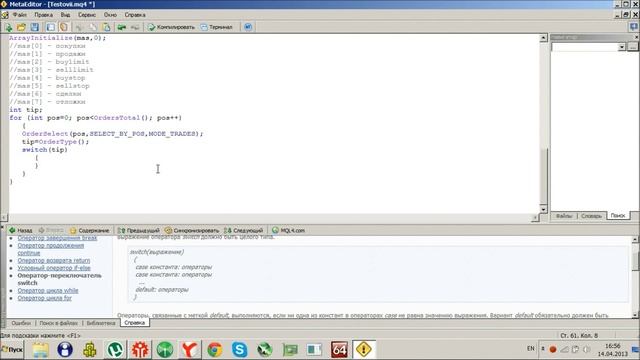Click the Назад help navigation button
640x360 pixels.
[x=21, y=230]
